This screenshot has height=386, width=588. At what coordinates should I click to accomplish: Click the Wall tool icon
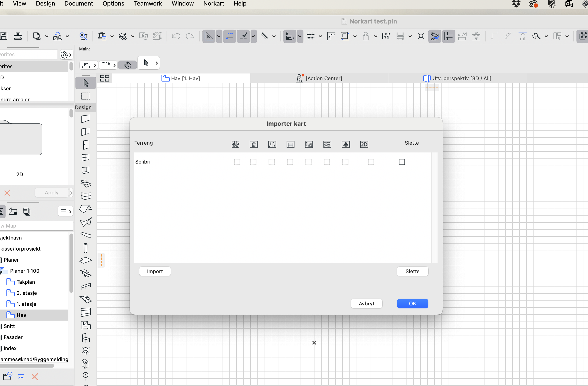pos(86,119)
